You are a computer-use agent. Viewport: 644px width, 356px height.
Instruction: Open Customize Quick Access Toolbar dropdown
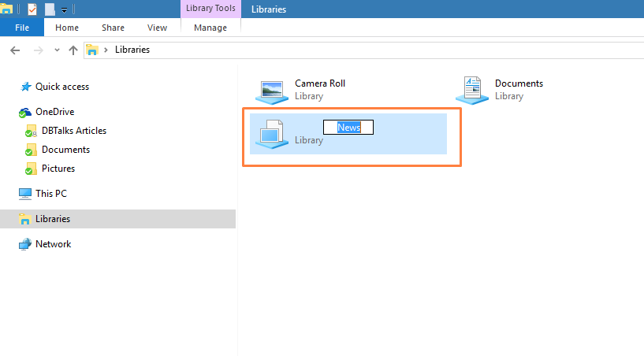(64, 10)
